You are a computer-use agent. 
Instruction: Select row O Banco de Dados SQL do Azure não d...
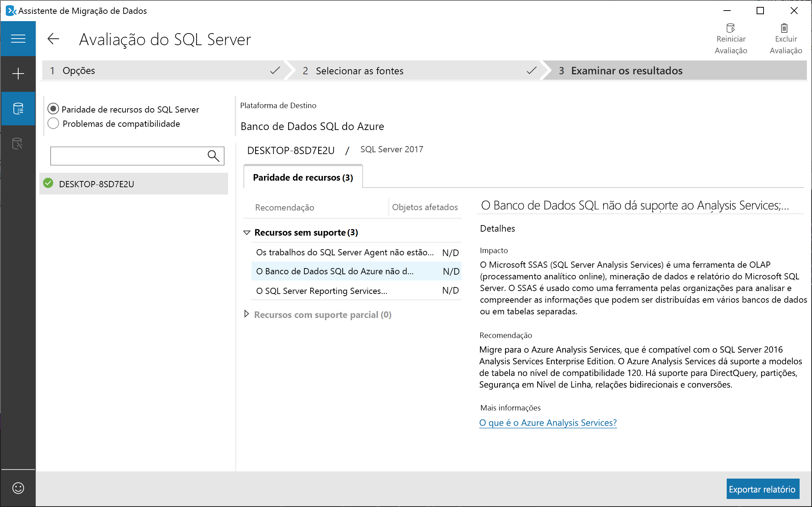pyautogui.click(x=356, y=271)
